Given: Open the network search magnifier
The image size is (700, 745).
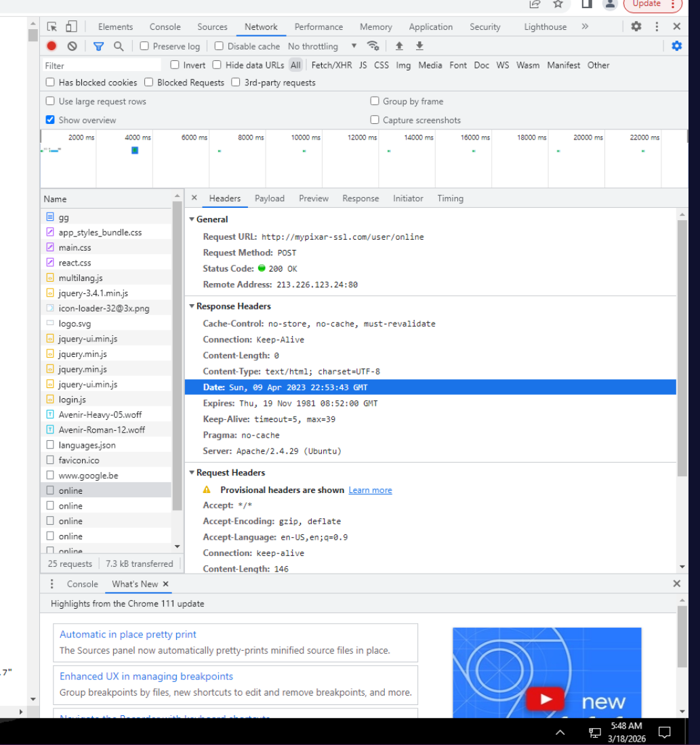Looking at the screenshot, I should pyautogui.click(x=119, y=46).
